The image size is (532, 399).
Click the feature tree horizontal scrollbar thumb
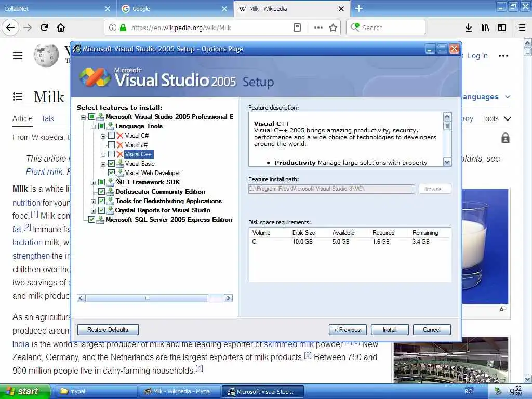[147, 298]
